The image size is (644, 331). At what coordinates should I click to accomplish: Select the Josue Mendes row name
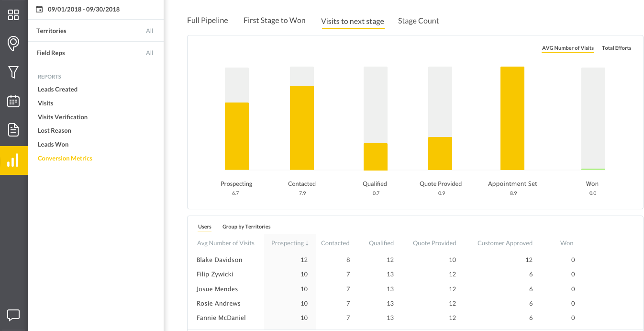click(x=217, y=289)
